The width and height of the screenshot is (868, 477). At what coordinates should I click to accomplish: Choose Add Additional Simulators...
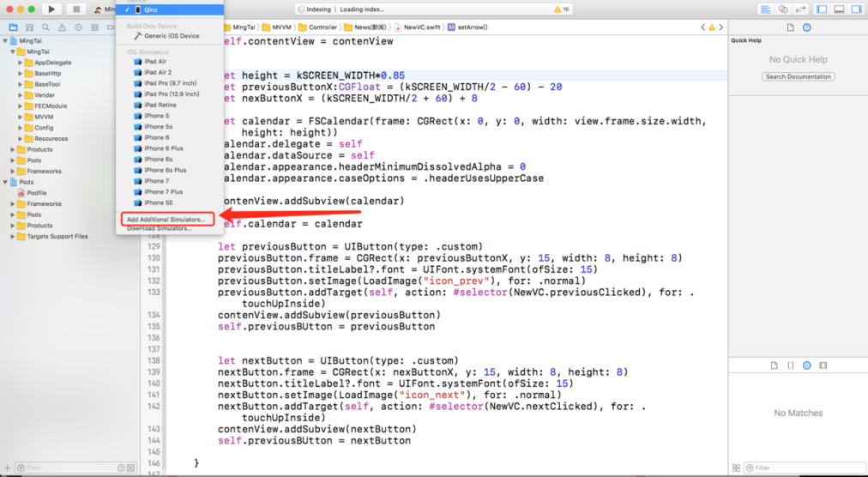click(x=166, y=220)
